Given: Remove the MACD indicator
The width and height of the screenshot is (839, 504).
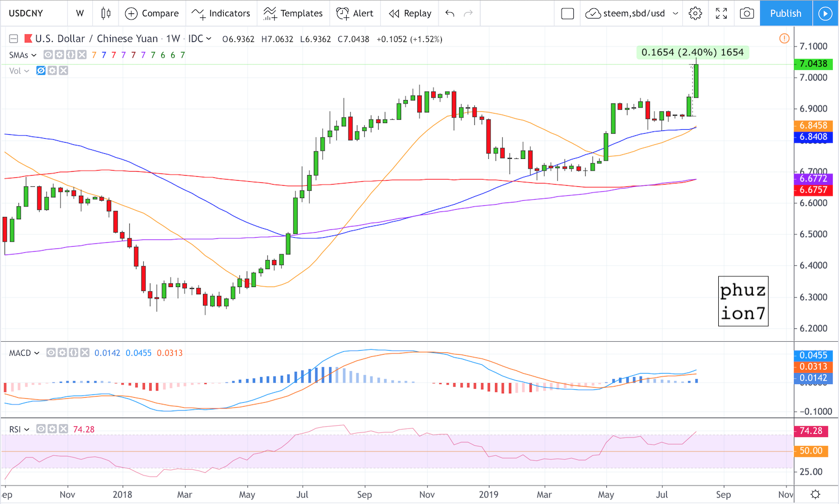Looking at the screenshot, I should pyautogui.click(x=84, y=352).
